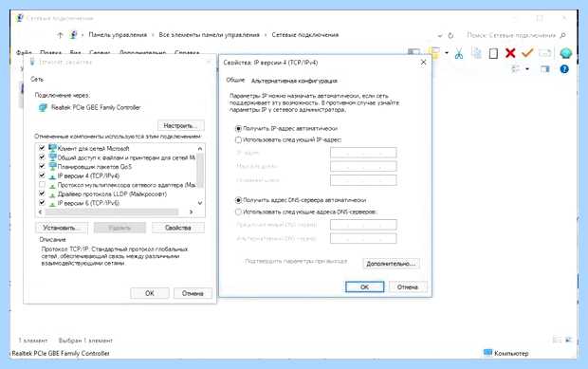Click the preferred DNS server input field
Viewport: 588px width, 369px height.
363,225
